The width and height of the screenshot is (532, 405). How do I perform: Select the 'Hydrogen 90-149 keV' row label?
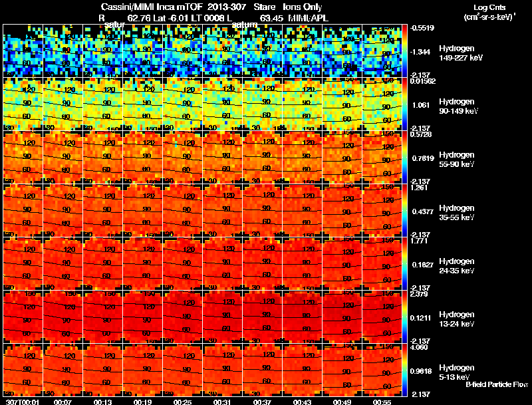(x=458, y=106)
